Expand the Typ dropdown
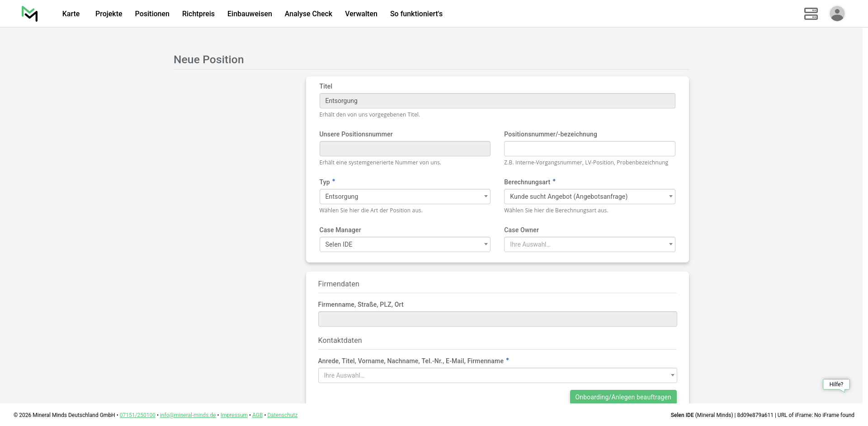Viewport: 868px width, 426px height. coord(405,197)
